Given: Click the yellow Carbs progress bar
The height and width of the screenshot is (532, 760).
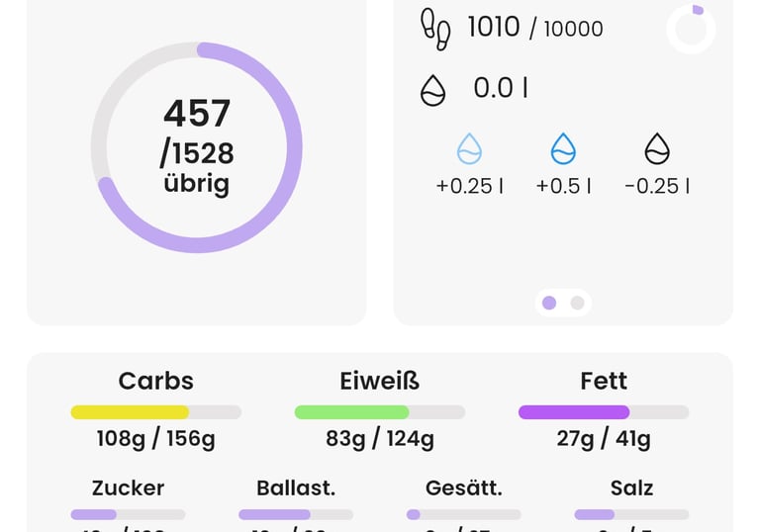Looking at the screenshot, I should pyautogui.click(x=155, y=412).
